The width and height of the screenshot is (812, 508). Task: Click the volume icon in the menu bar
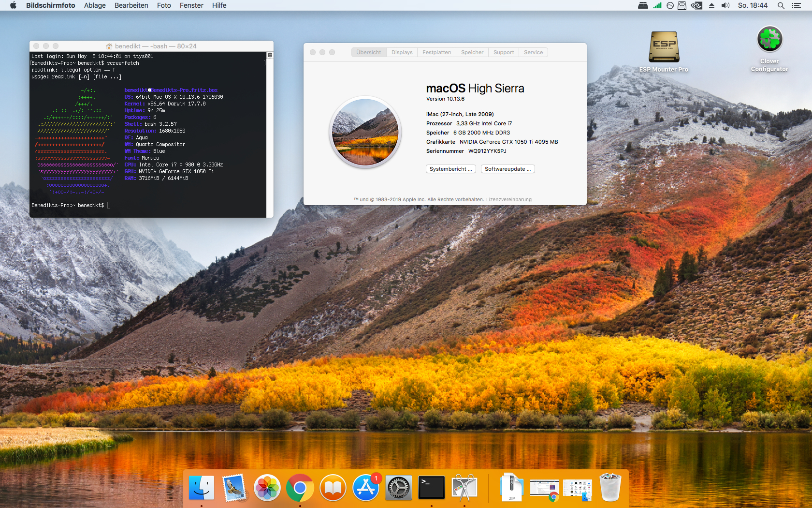tap(725, 5)
